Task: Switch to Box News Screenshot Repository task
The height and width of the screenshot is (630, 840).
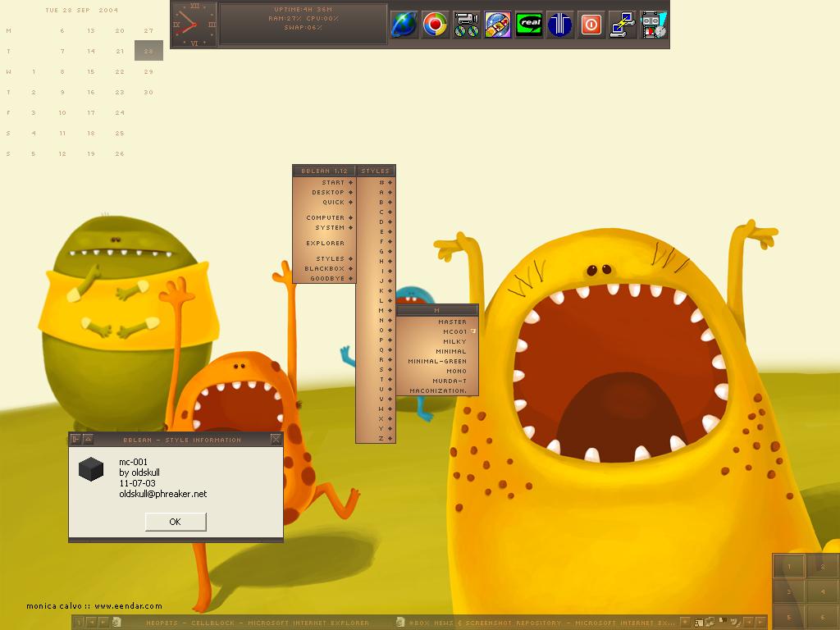Action: (536, 623)
